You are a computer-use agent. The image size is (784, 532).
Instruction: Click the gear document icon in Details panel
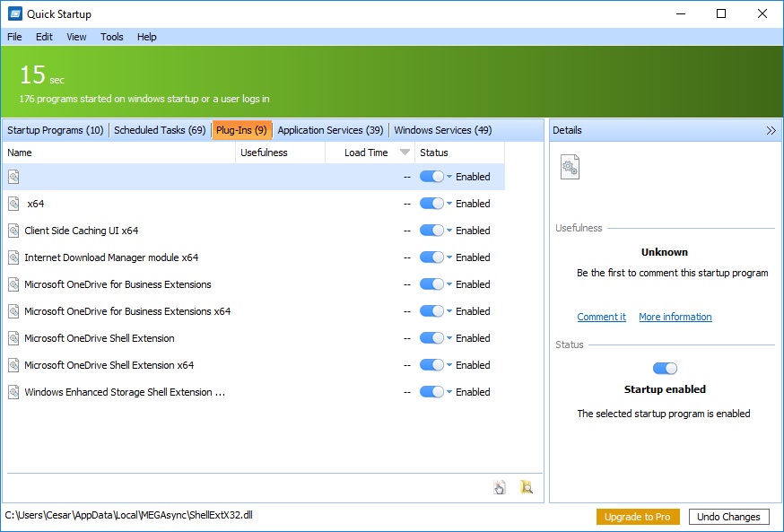tap(571, 166)
